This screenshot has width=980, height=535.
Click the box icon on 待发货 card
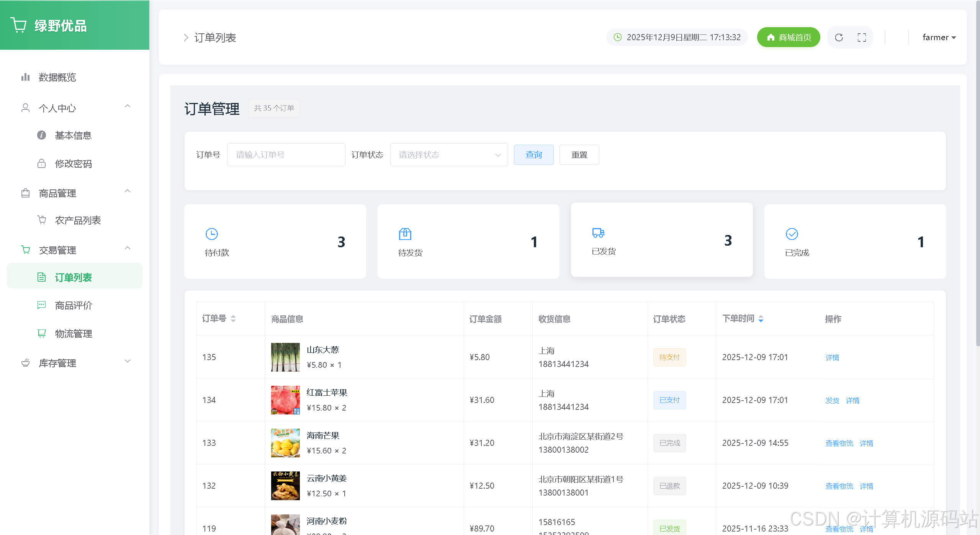tap(405, 234)
